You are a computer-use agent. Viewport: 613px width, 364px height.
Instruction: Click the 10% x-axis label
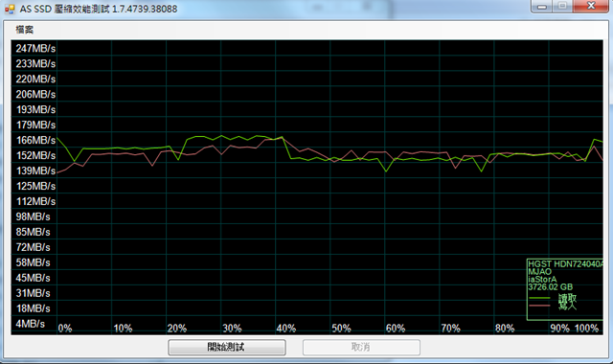[x=123, y=328]
